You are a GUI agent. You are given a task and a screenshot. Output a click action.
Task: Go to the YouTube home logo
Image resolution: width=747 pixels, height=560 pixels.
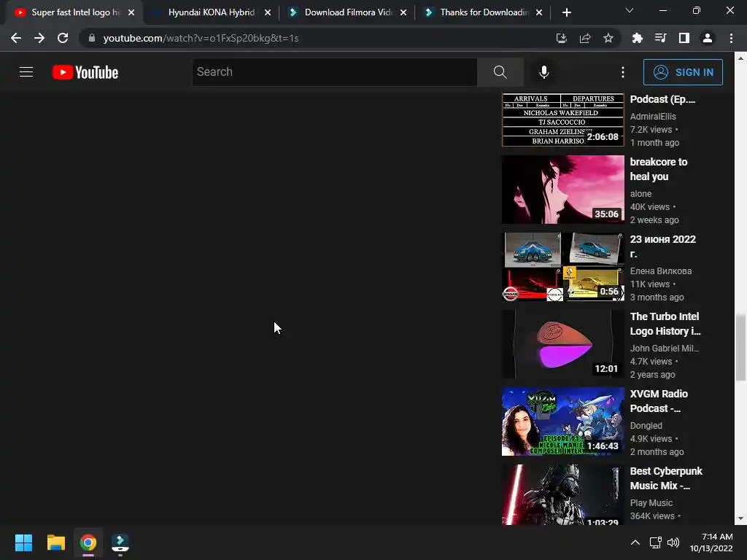click(85, 72)
